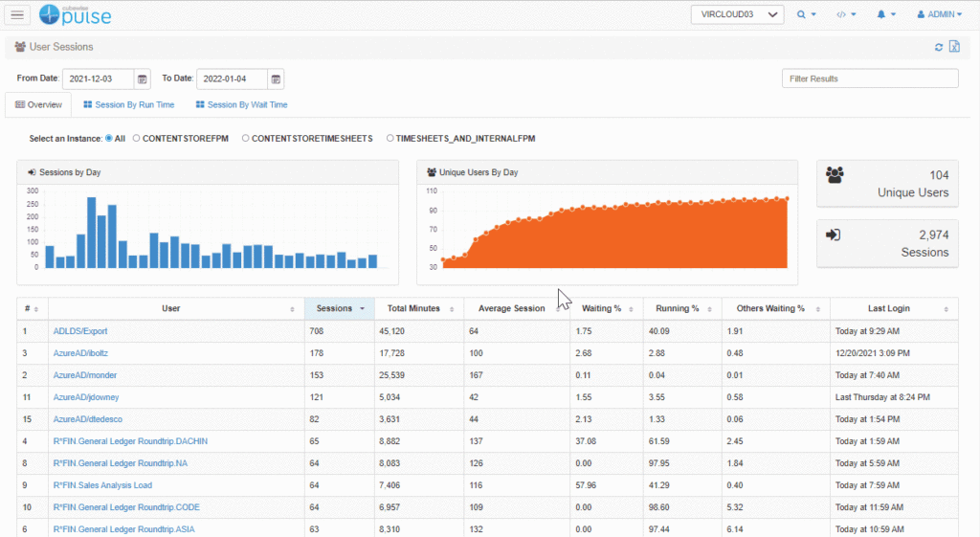Click the Filter Results input field

coord(869,78)
